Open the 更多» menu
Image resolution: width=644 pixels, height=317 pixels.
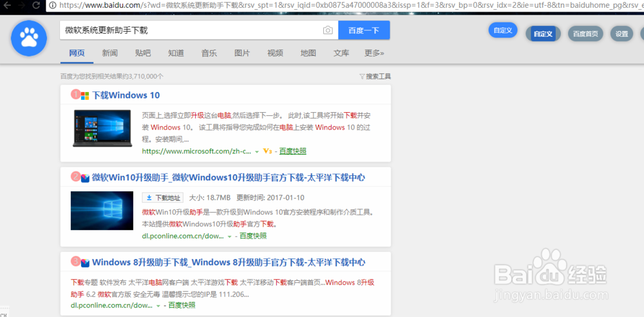[x=374, y=53]
